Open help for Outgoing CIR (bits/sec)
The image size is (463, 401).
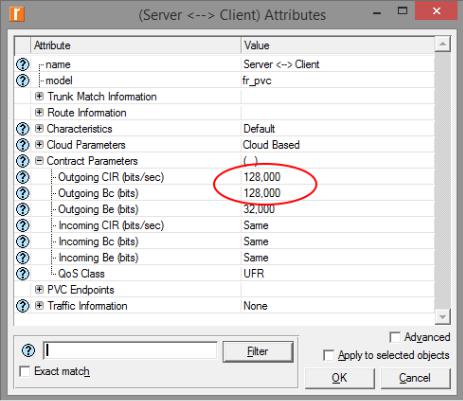[23, 177]
